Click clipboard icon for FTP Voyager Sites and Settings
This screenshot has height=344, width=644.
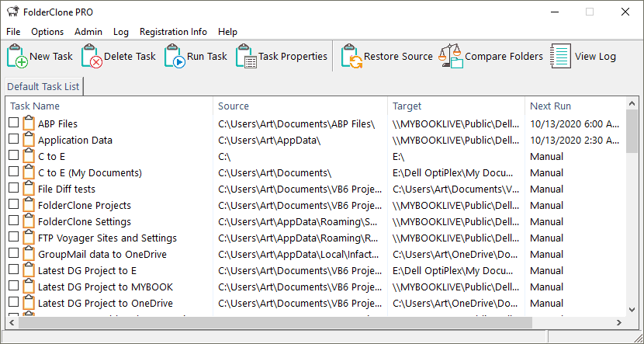pos(29,238)
